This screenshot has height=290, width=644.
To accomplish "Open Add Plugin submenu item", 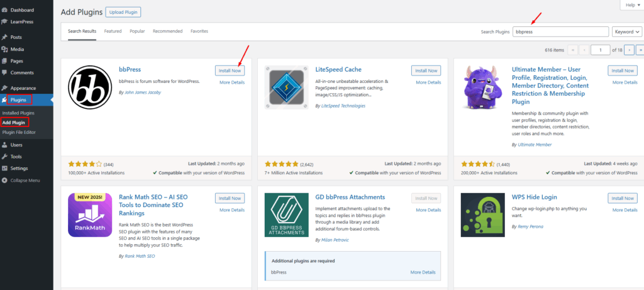I will [x=14, y=123].
